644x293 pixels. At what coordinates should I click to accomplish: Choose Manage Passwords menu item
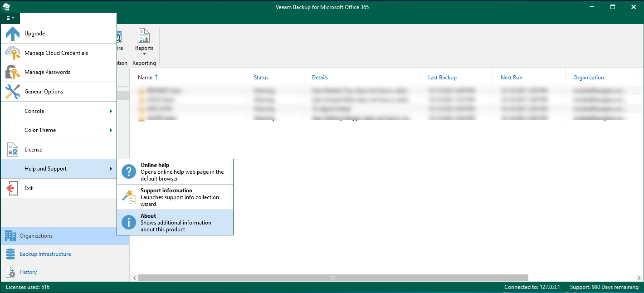(59, 72)
